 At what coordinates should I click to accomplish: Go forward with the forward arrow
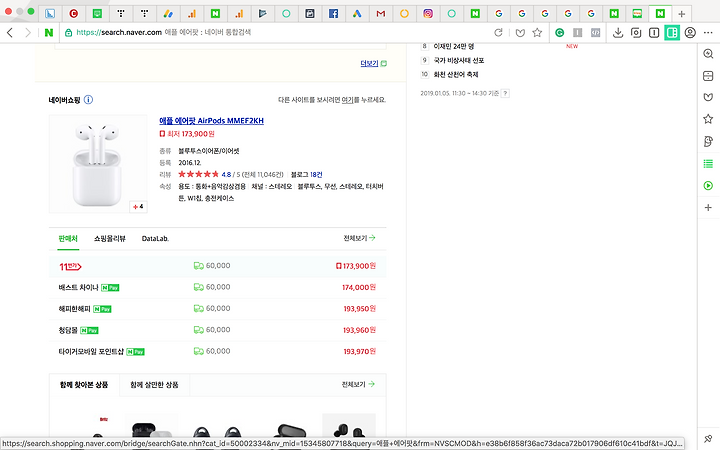28,33
